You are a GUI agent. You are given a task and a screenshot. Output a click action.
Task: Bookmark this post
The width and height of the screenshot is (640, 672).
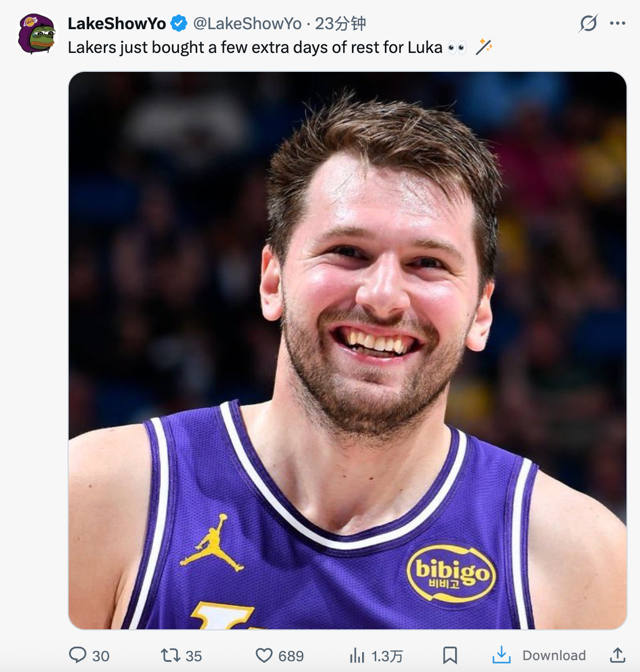[450, 655]
